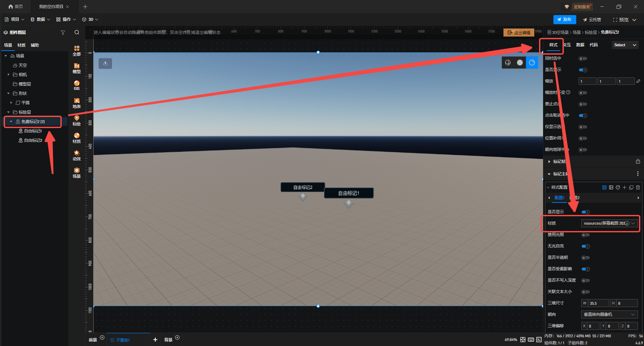Click the download icon in viewport
644x346 pixels.
[x=105, y=63]
